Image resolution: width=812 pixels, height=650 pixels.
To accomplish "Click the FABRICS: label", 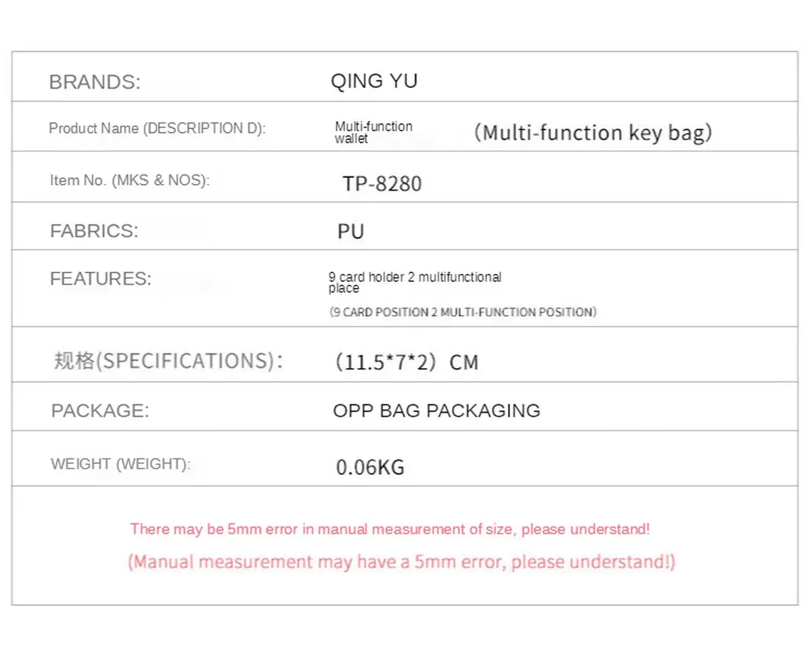I will click(x=94, y=231).
